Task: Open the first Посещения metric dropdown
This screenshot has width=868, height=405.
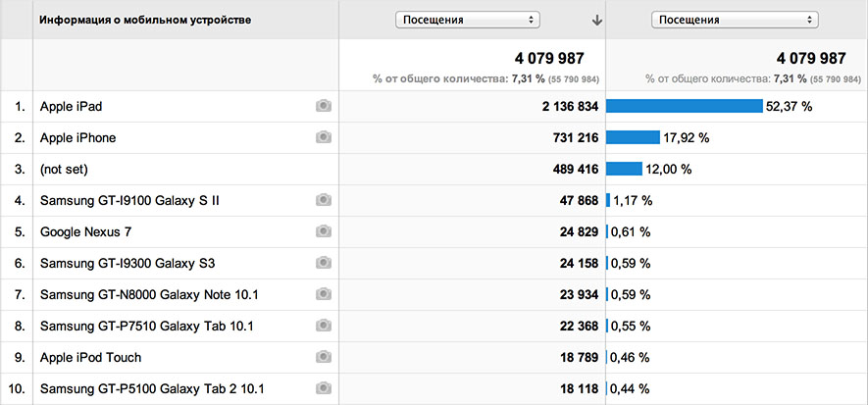Action: coord(468,20)
